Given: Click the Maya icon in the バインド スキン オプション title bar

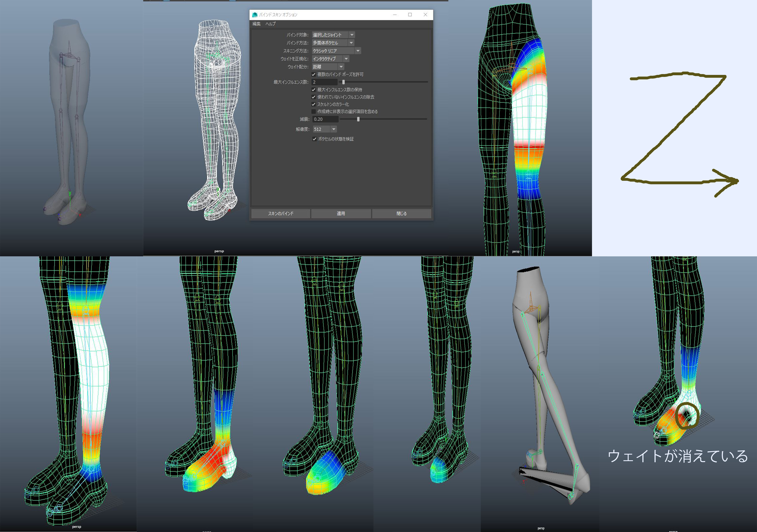Looking at the screenshot, I should pyautogui.click(x=255, y=15).
